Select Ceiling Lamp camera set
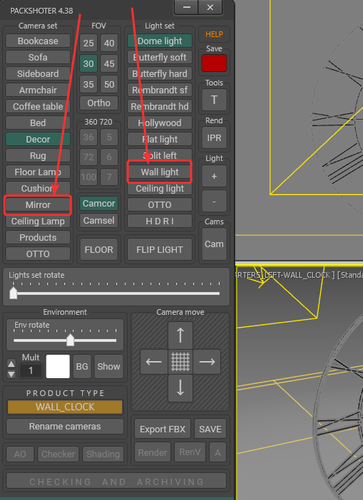The width and height of the screenshot is (363, 500). (38, 221)
